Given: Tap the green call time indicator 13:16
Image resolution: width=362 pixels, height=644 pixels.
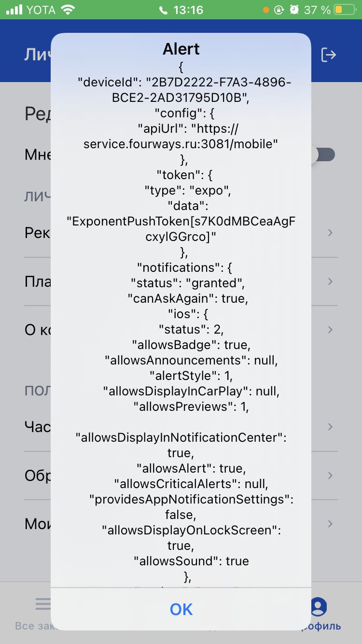Looking at the screenshot, I should [181, 10].
